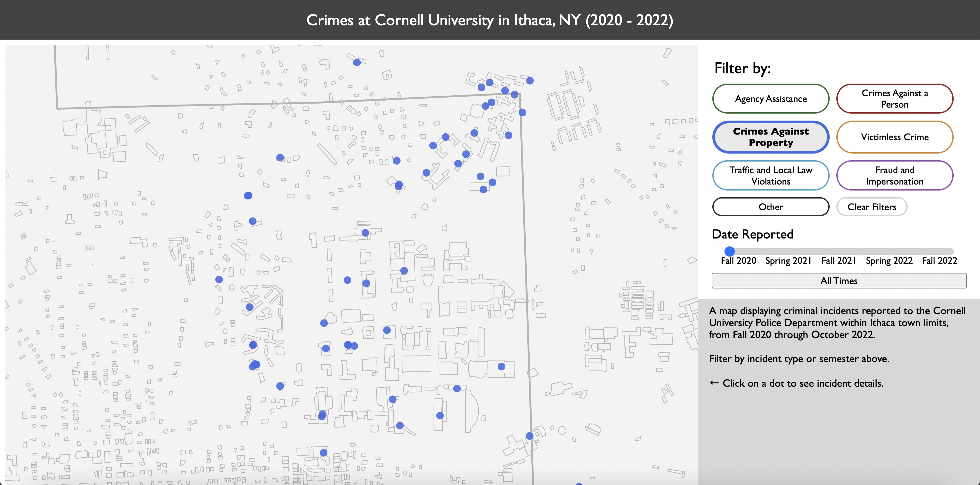Click the 'Filter by:' heading
The image size is (980, 485).
coord(742,68)
